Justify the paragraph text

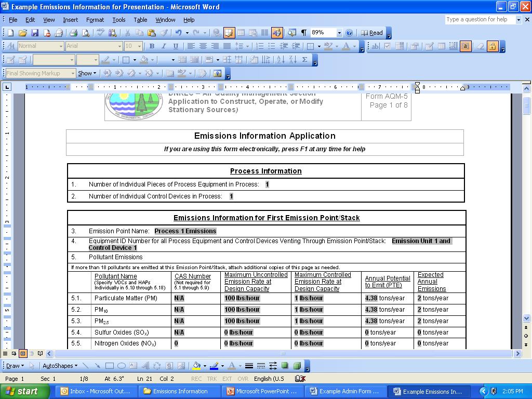tap(227, 46)
